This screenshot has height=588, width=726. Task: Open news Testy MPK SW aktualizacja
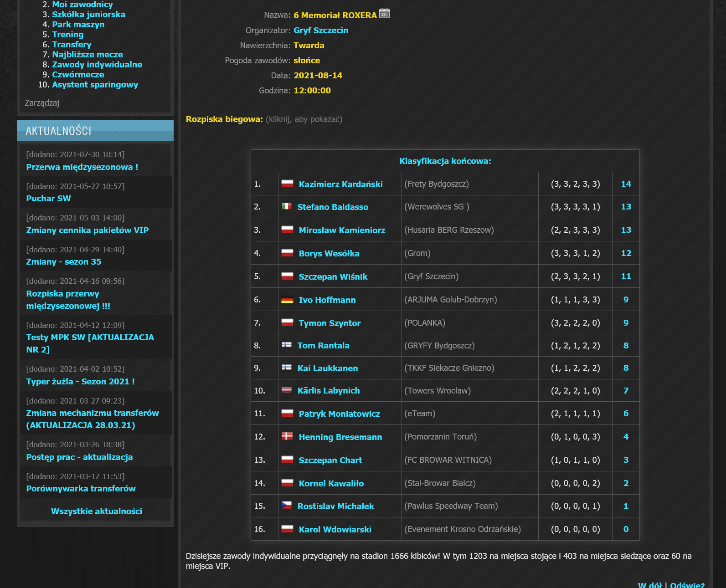point(90,343)
